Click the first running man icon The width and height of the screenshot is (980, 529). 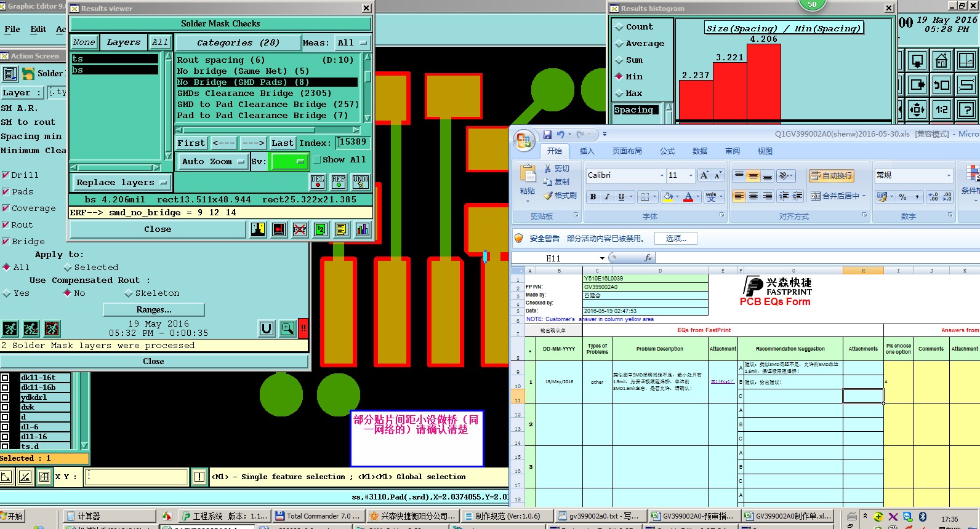(x=10, y=328)
